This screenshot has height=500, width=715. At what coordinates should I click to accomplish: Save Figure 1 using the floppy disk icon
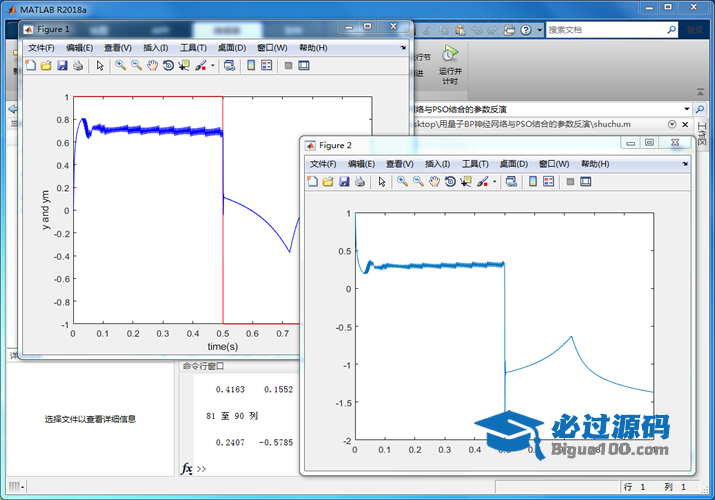62,66
